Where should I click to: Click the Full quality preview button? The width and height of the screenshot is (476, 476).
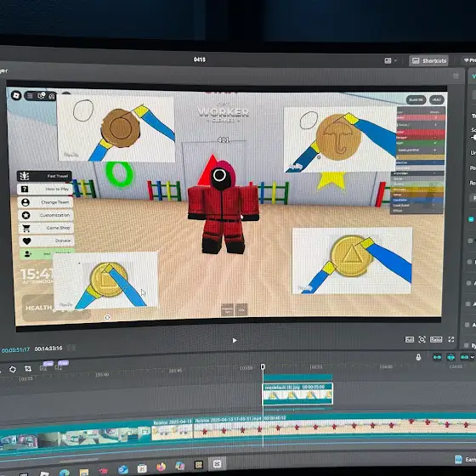tap(409, 339)
